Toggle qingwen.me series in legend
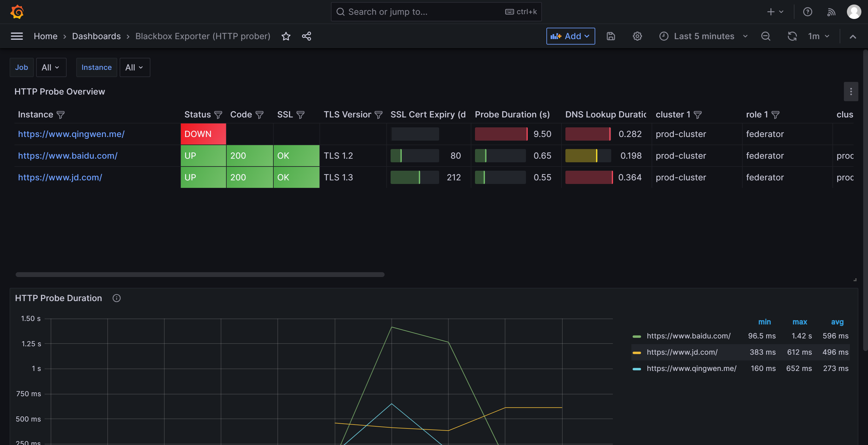 coord(691,368)
